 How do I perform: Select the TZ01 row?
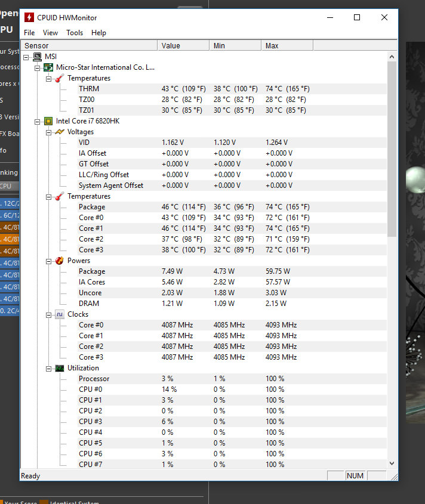point(232,110)
